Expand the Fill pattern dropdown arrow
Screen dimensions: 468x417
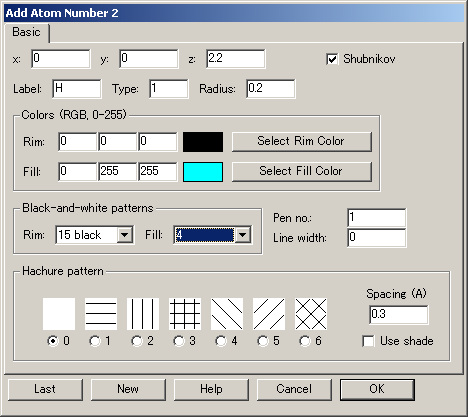(x=243, y=235)
